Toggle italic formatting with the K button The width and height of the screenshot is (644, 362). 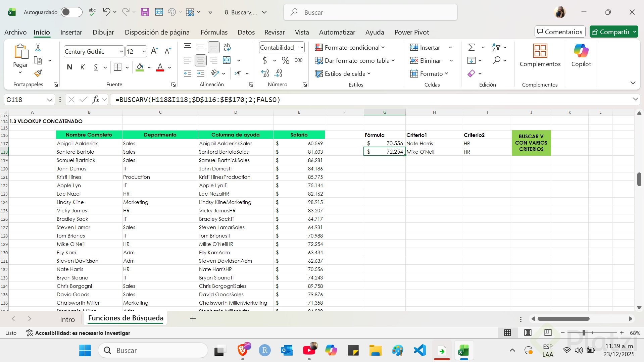pyautogui.click(x=83, y=67)
